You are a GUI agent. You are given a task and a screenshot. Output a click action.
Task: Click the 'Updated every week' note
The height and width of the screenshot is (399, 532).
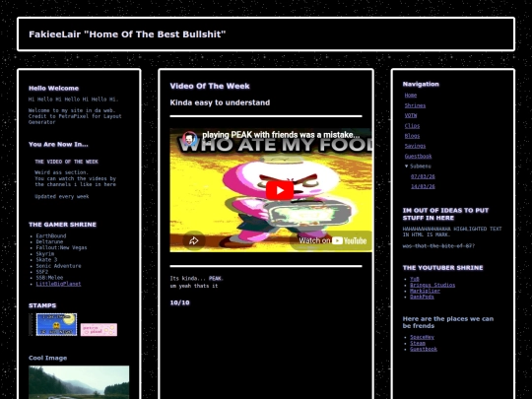pyautogui.click(x=62, y=196)
